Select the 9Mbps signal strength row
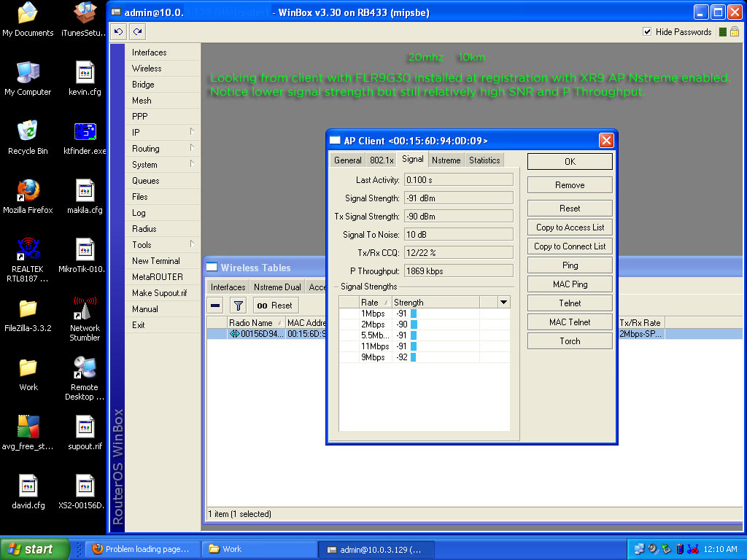 (424, 357)
